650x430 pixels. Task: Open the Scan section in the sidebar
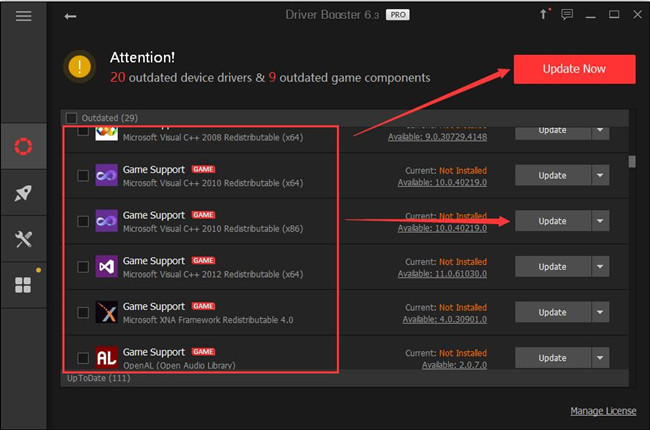click(x=23, y=146)
